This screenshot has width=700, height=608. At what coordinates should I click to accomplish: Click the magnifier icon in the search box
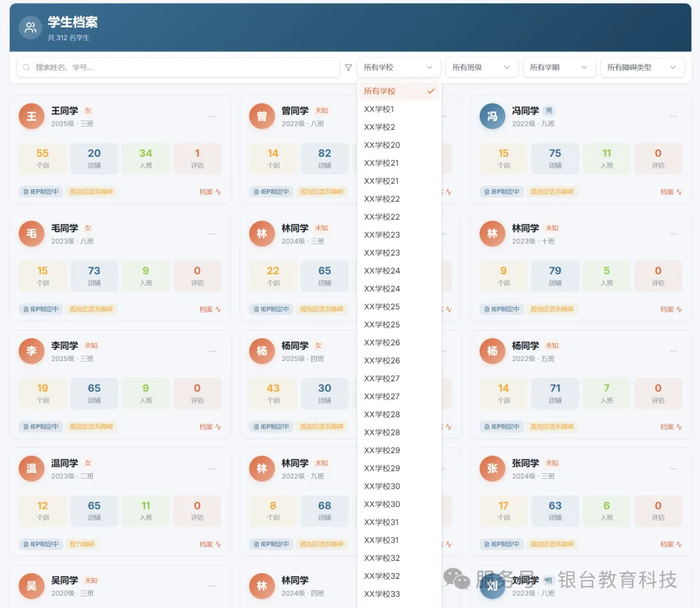pos(27,67)
